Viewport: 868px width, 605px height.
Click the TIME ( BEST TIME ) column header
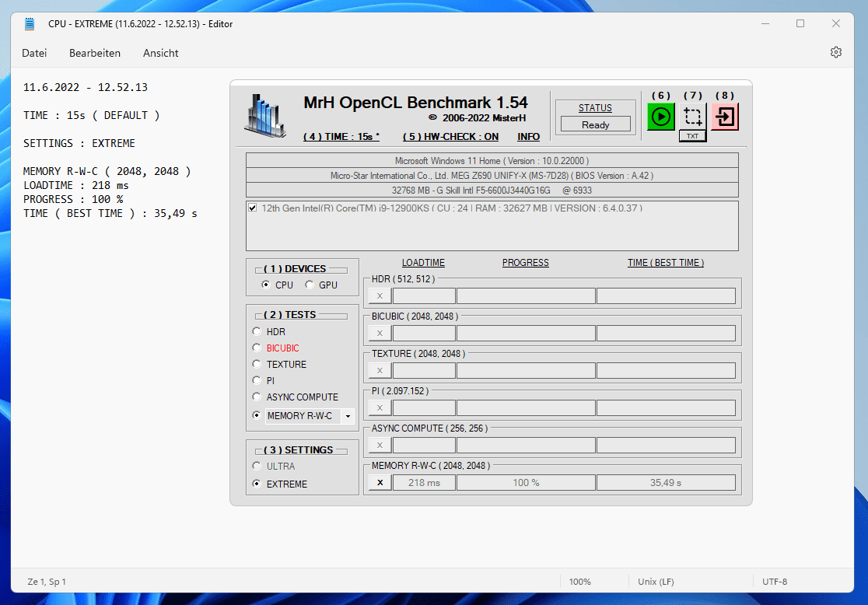coord(666,263)
